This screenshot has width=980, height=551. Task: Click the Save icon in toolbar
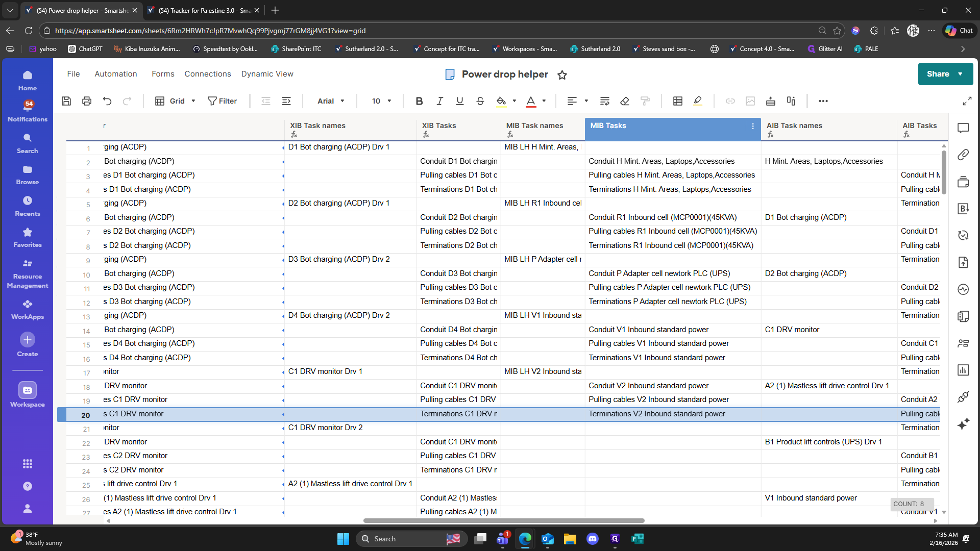66,101
